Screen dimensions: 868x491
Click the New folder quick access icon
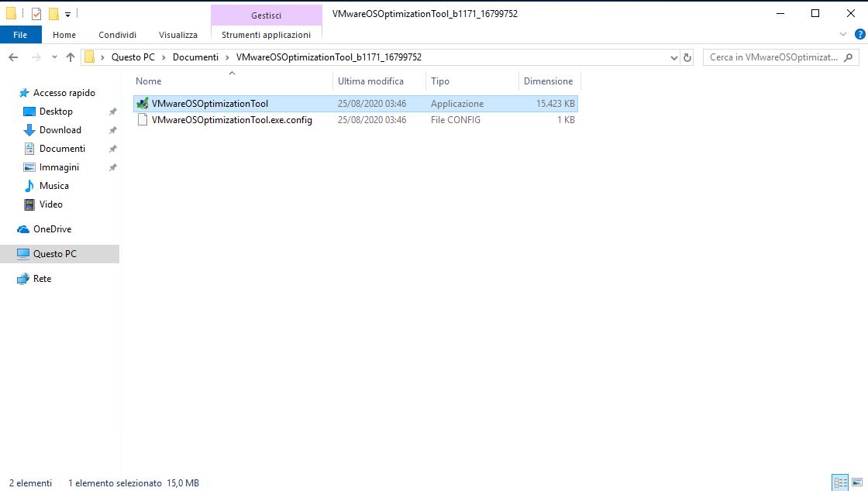[x=53, y=14]
